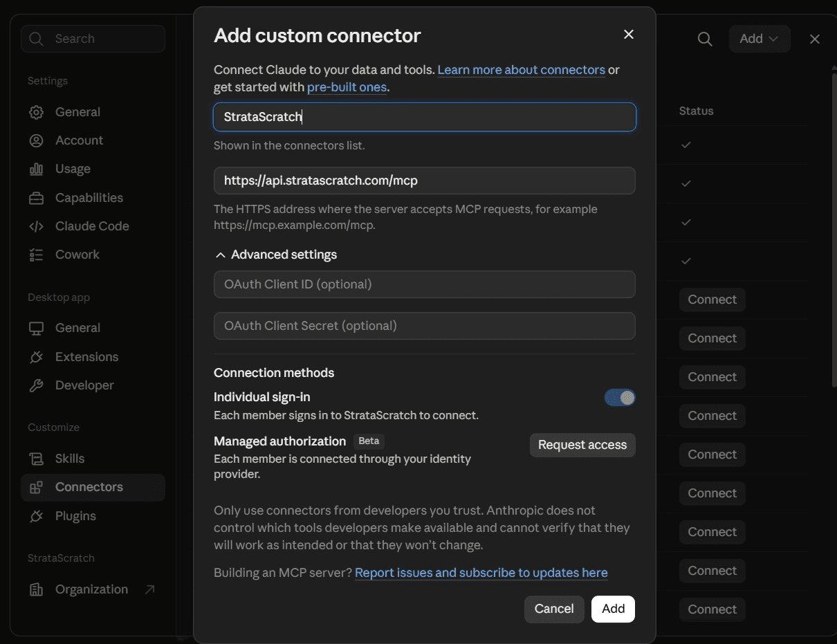Click the Usage bar chart icon

click(37, 169)
